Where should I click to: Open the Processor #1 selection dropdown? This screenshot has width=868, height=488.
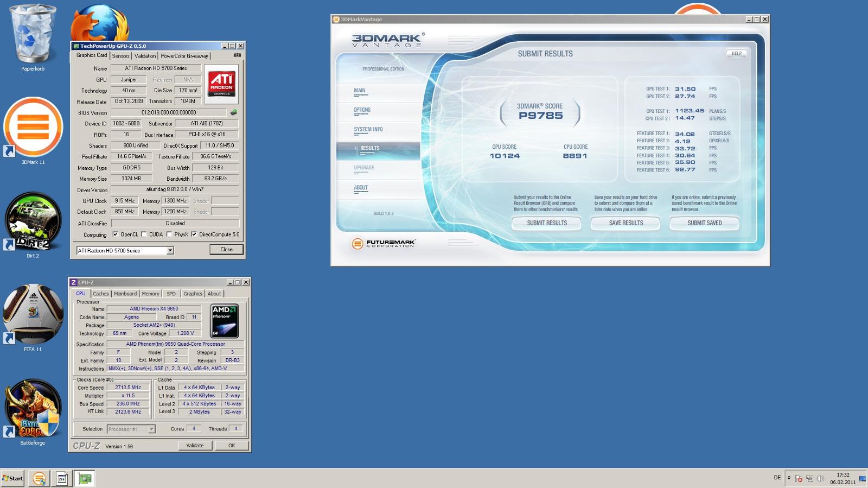click(x=152, y=429)
